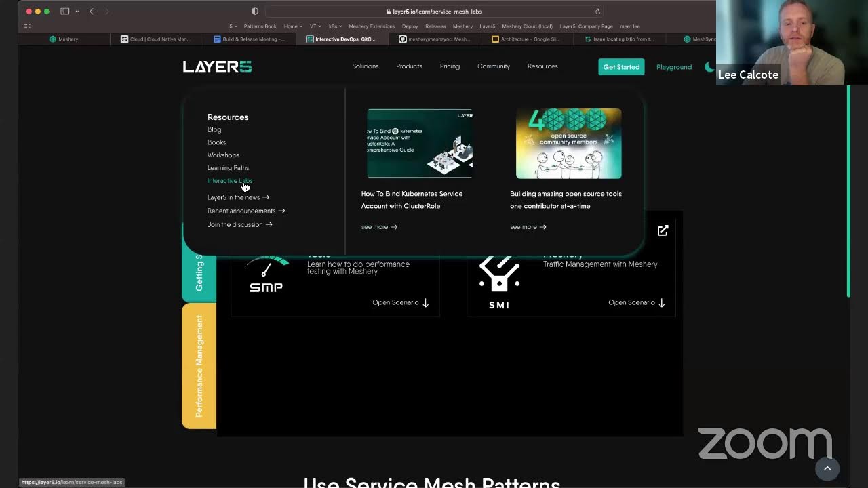868x488 pixels.
Task: Click see more under open source tools post
Action: [528, 227]
